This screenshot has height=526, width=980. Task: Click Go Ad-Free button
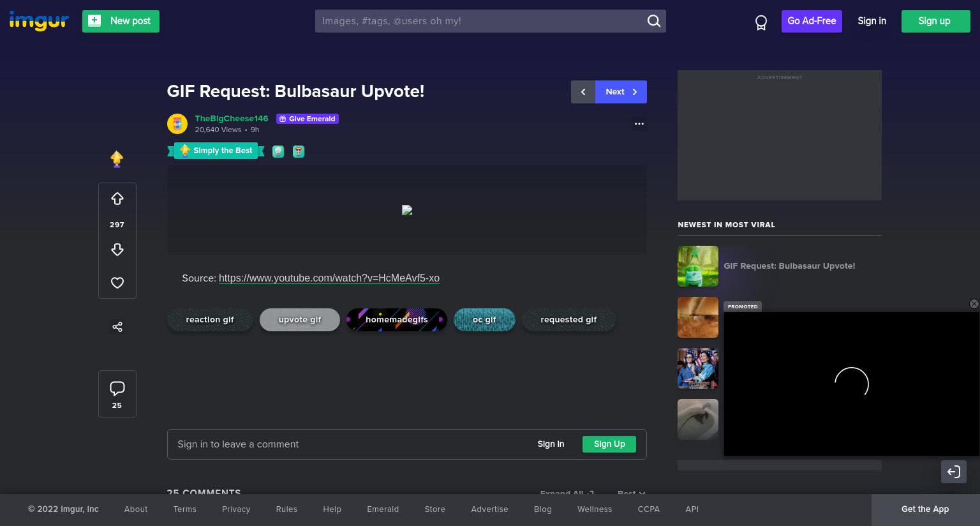point(812,21)
